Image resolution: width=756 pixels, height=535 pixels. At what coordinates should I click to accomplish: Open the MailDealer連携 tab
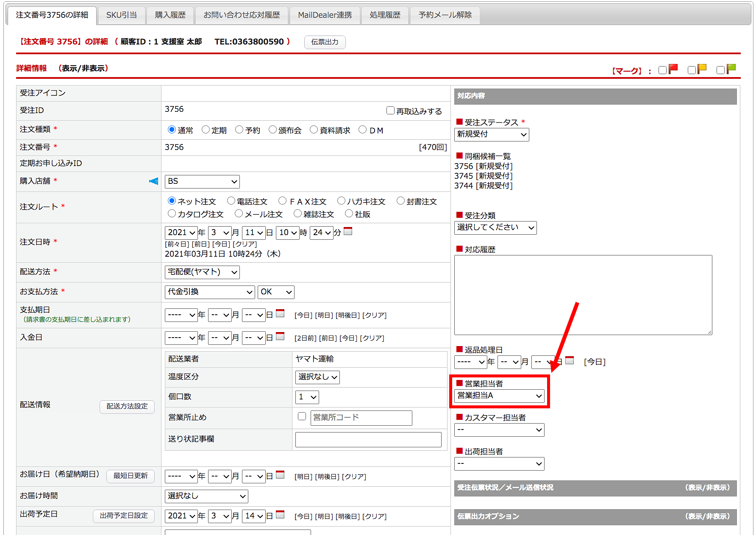click(x=325, y=15)
